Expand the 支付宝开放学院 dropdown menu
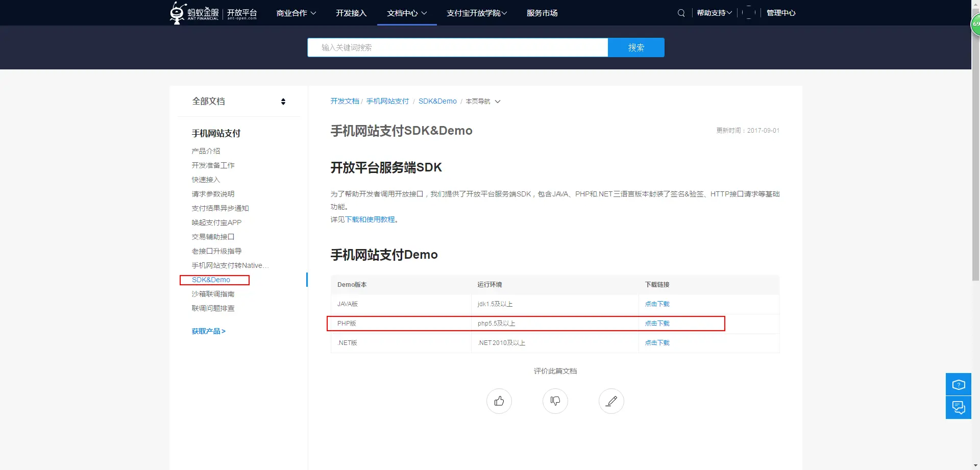The image size is (980, 470). [x=477, y=13]
